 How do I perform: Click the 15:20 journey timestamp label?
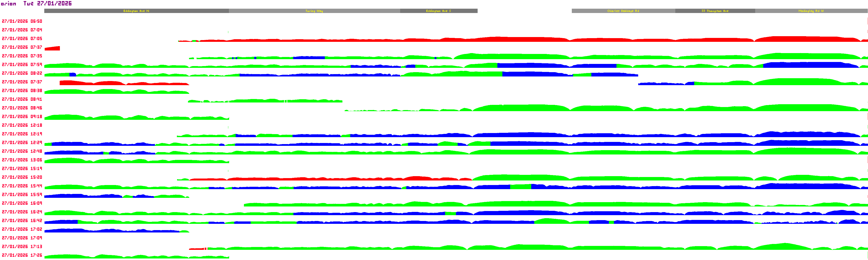(x=22, y=177)
